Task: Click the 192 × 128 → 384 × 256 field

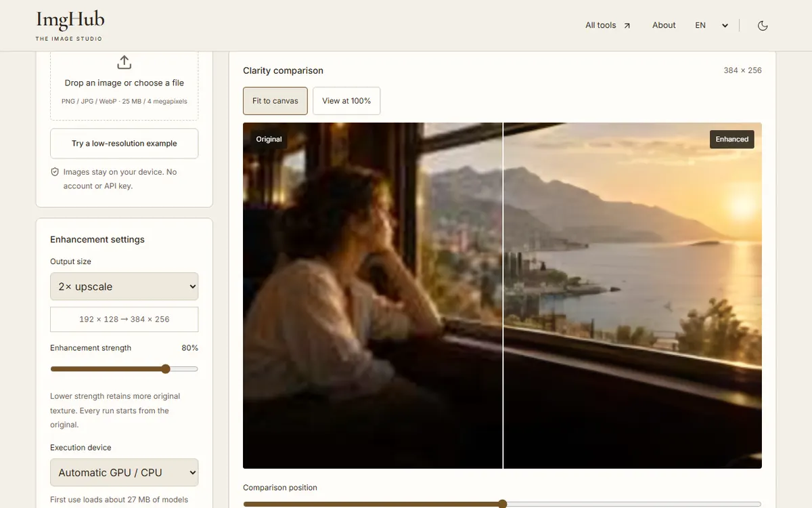Action: click(x=125, y=319)
